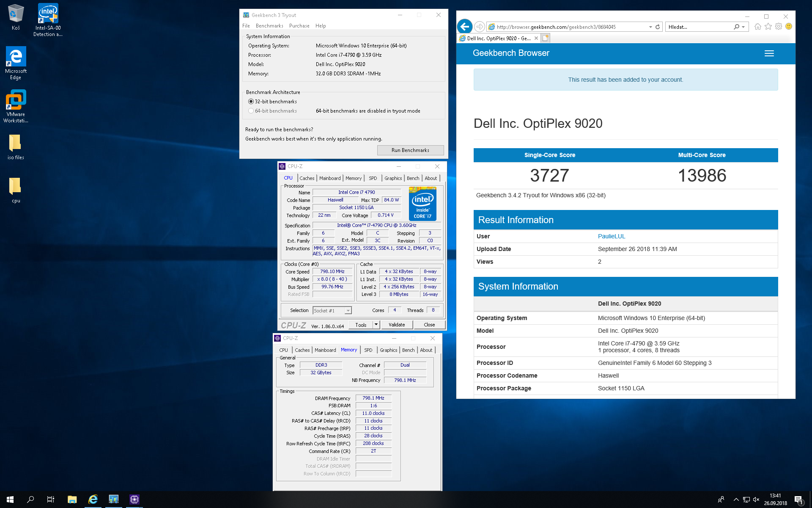The image size is (812, 508).
Task: Show hidden tray icons chevron
Action: click(x=736, y=500)
